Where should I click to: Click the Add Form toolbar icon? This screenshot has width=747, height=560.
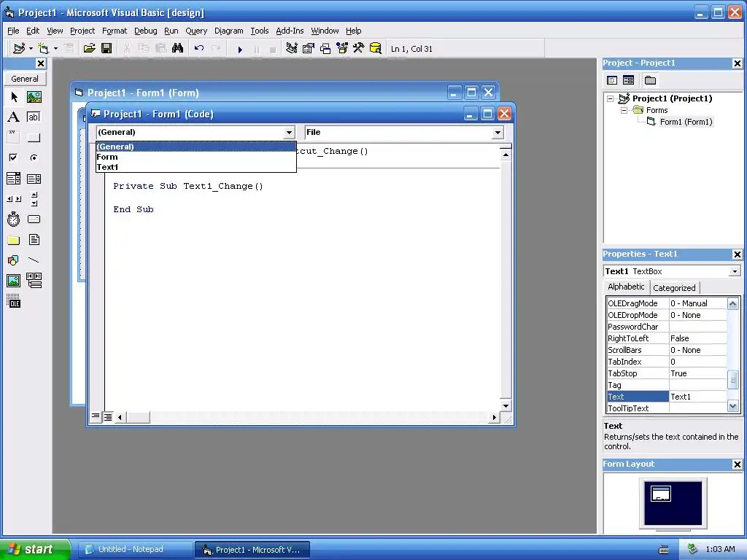point(43,49)
